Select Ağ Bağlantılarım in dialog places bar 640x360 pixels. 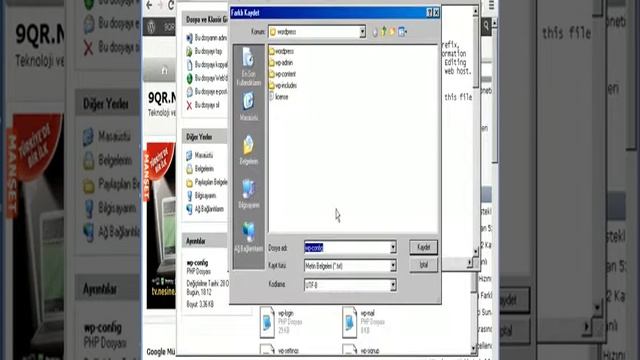point(248,238)
